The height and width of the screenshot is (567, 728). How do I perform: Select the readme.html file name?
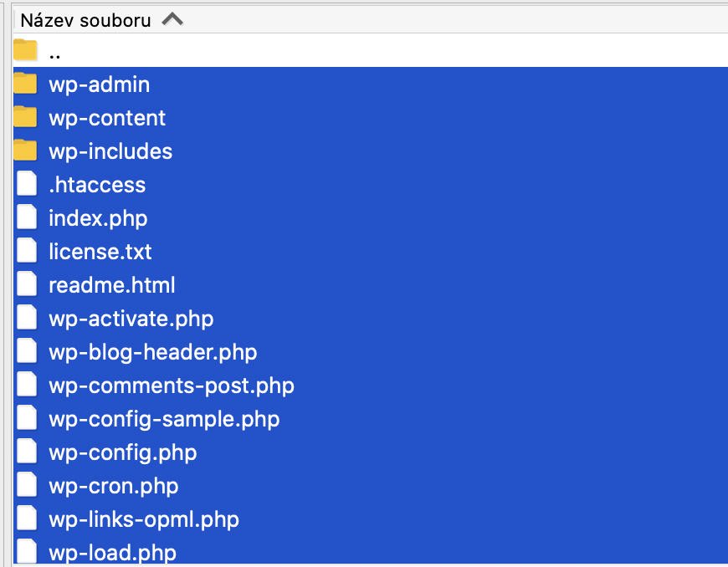[x=112, y=285]
